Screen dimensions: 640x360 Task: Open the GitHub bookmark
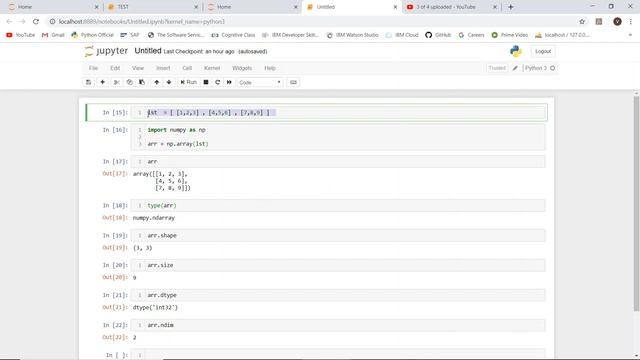(x=438, y=35)
